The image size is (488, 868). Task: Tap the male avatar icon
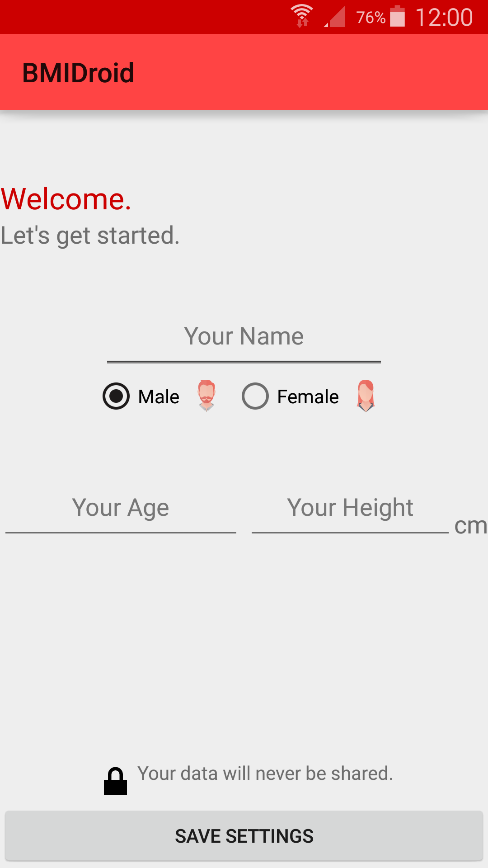tap(206, 396)
